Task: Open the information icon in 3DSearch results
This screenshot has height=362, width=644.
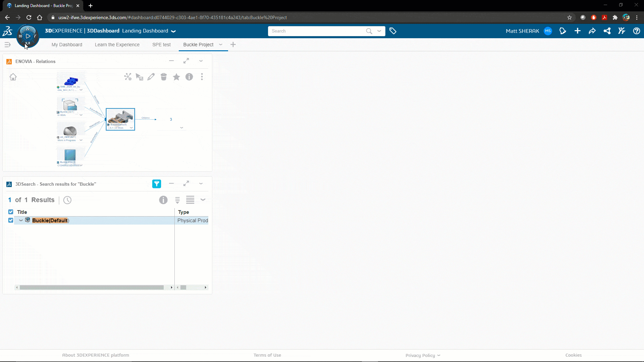Action: (163, 200)
